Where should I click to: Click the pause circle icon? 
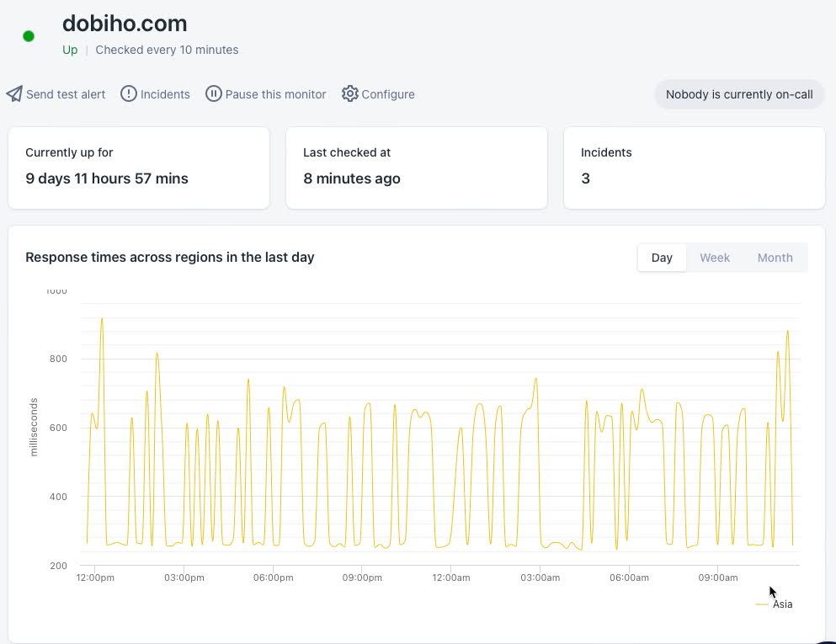tap(214, 94)
